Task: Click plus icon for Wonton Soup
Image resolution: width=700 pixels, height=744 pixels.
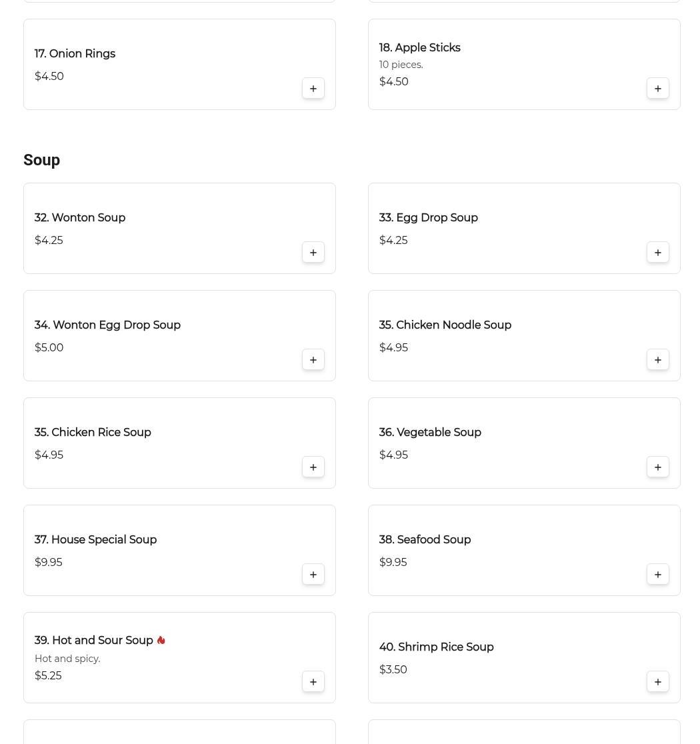Action: [313, 253]
